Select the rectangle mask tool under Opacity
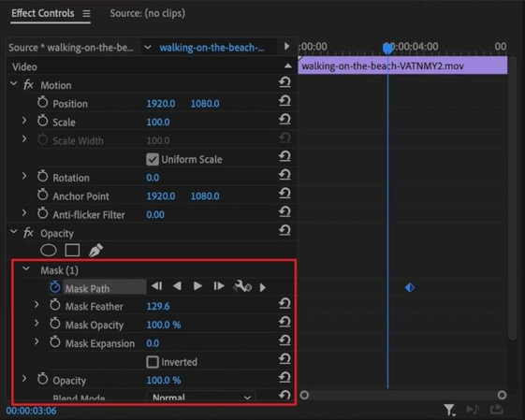 pyautogui.click(x=72, y=251)
